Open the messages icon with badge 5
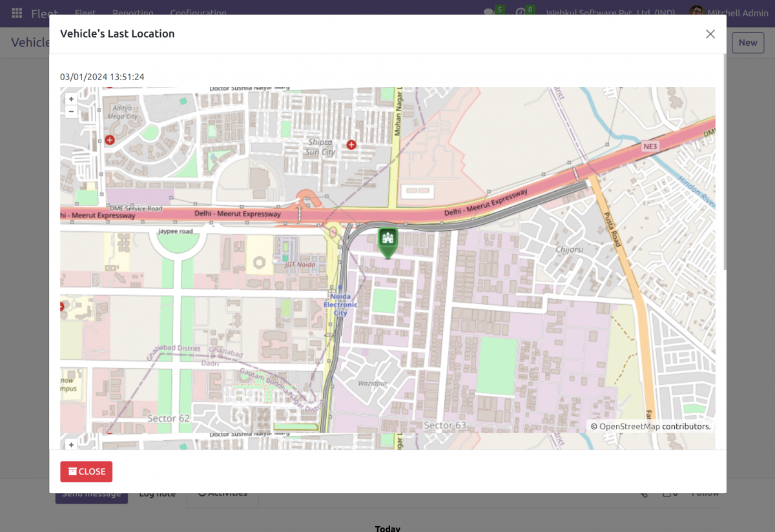The height and width of the screenshot is (532, 775). [x=489, y=12]
